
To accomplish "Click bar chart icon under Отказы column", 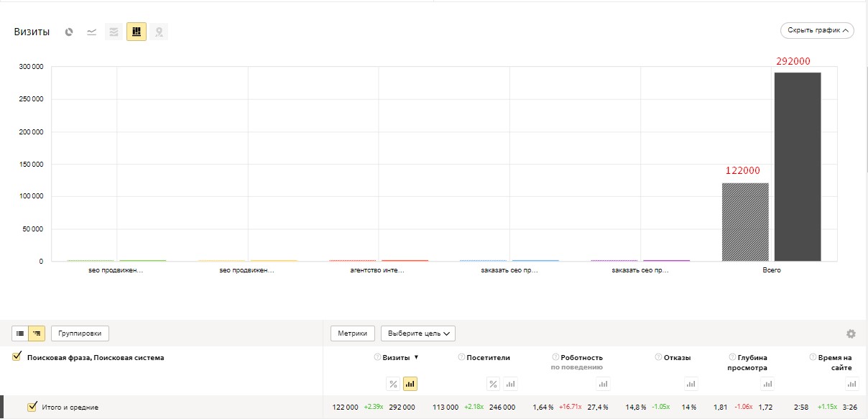I will coord(691,384).
